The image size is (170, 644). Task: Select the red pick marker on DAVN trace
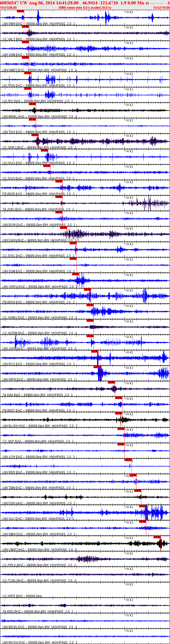pos(64,228)
